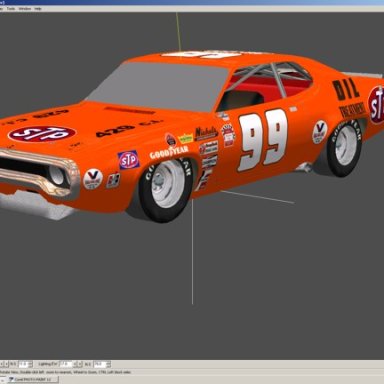Click the gray windshield of the car model
This screenshot has width=384, height=384.
[x=157, y=85]
